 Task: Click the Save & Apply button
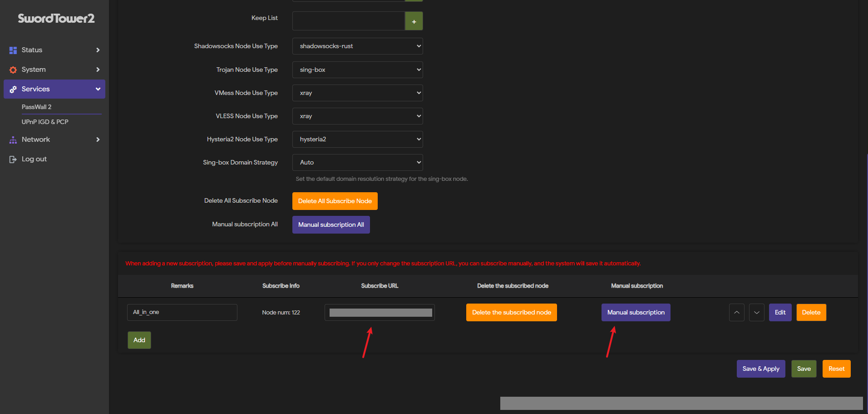(761, 369)
